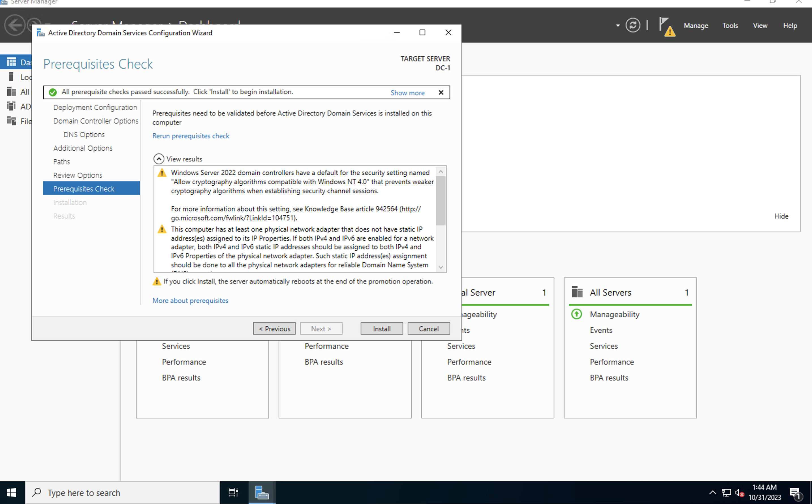The image size is (812, 504).
Task: Open Task View on the taskbar
Action: click(x=233, y=492)
